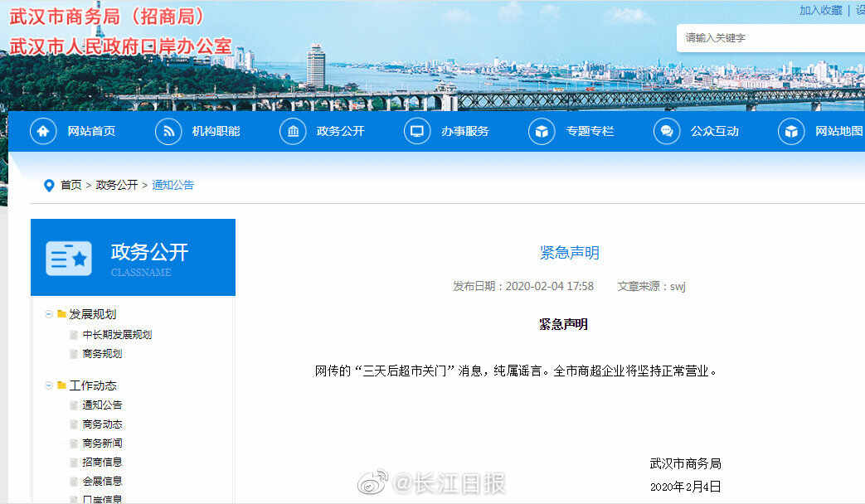The width and height of the screenshot is (865, 504).
Task: Open the 办事服务 navigation menu
Action: click(x=464, y=132)
